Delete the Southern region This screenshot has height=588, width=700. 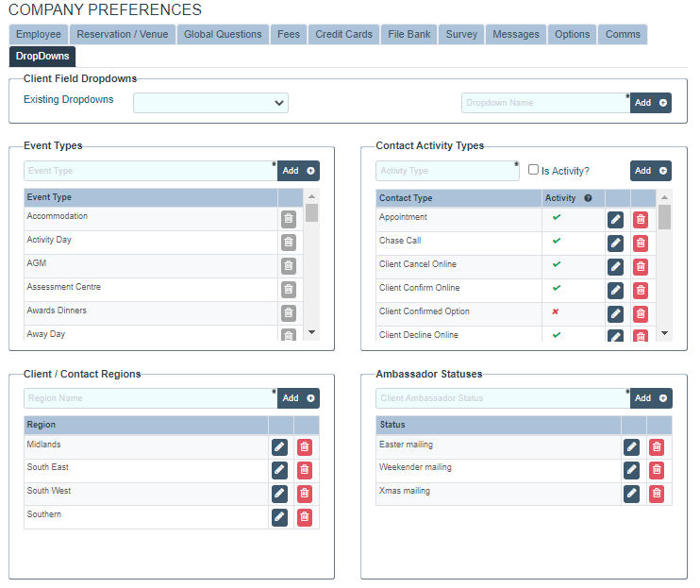pos(305,517)
